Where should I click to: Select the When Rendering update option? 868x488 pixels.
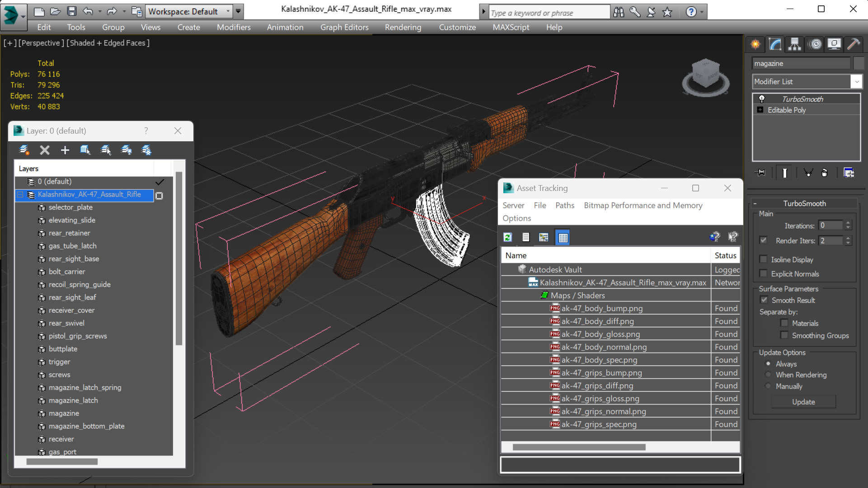pyautogui.click(x=768, y=375)
